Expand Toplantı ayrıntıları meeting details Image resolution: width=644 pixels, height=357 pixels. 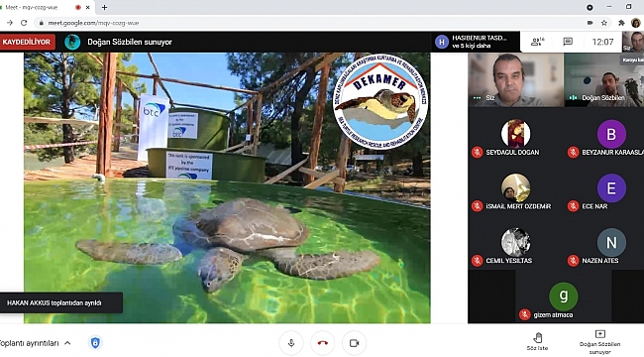pos(36,343)
